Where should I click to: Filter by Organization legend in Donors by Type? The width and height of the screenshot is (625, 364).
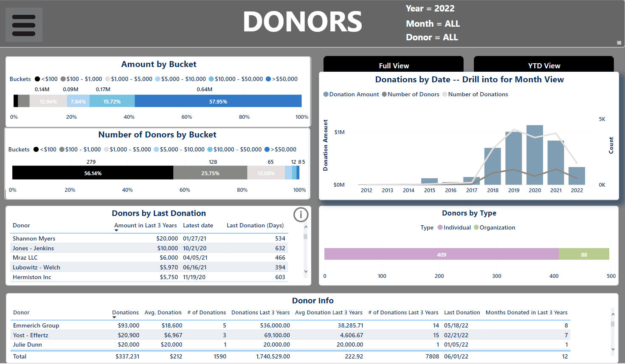point(494,227)
